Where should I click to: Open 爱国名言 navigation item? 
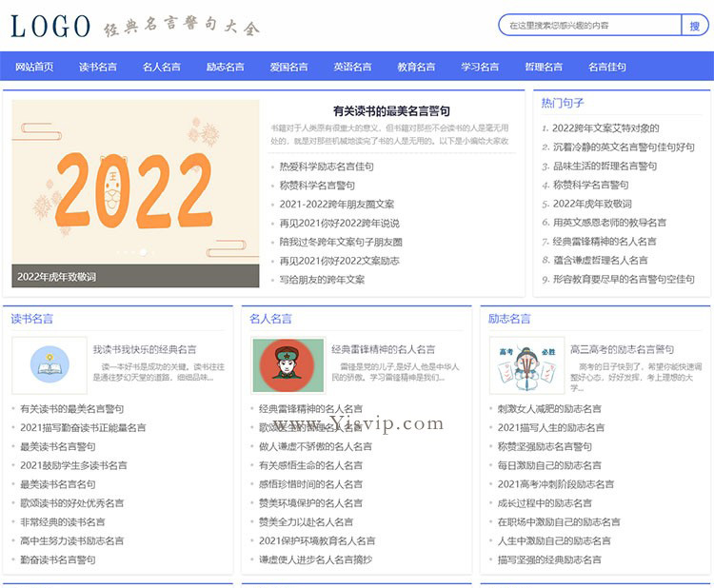pos(288,67)
